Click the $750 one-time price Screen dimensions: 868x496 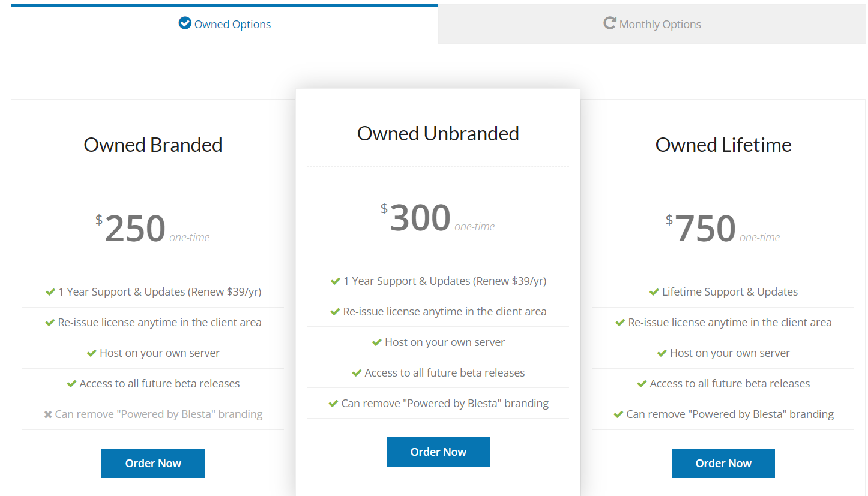click(706, 229)
